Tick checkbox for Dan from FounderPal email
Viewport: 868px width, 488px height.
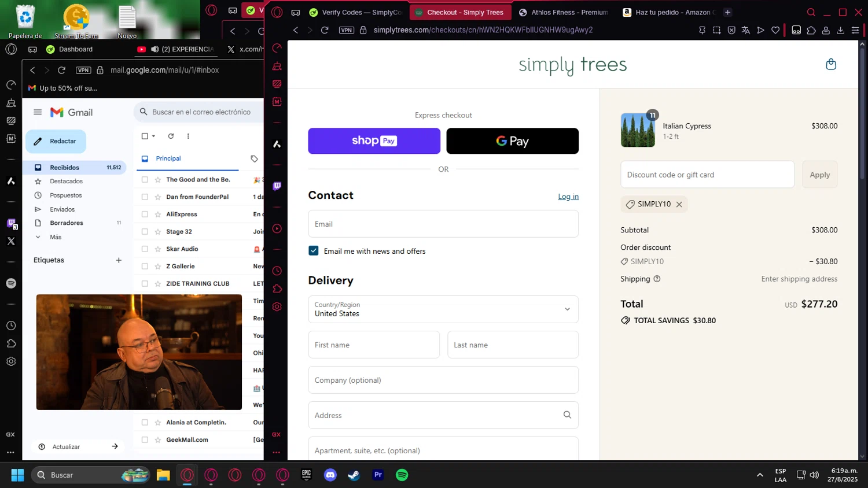145,197
